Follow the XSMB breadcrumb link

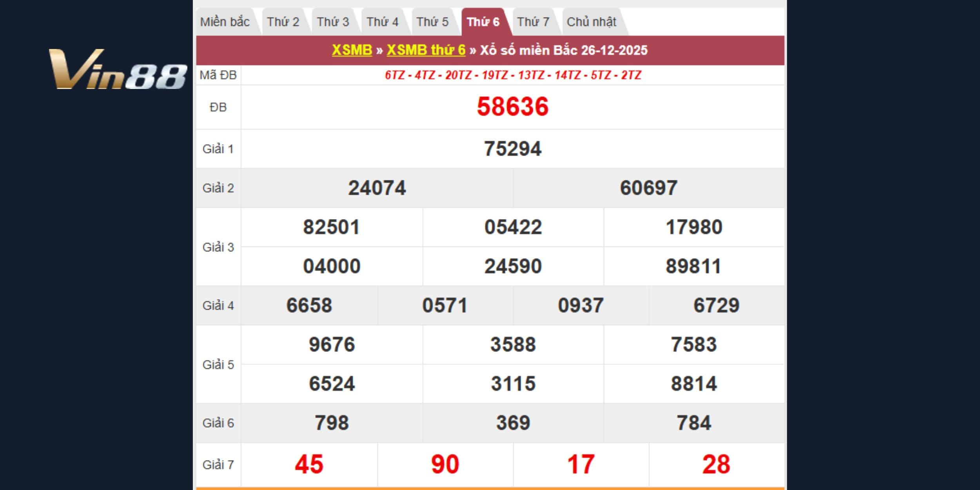[x=352, y=50]
